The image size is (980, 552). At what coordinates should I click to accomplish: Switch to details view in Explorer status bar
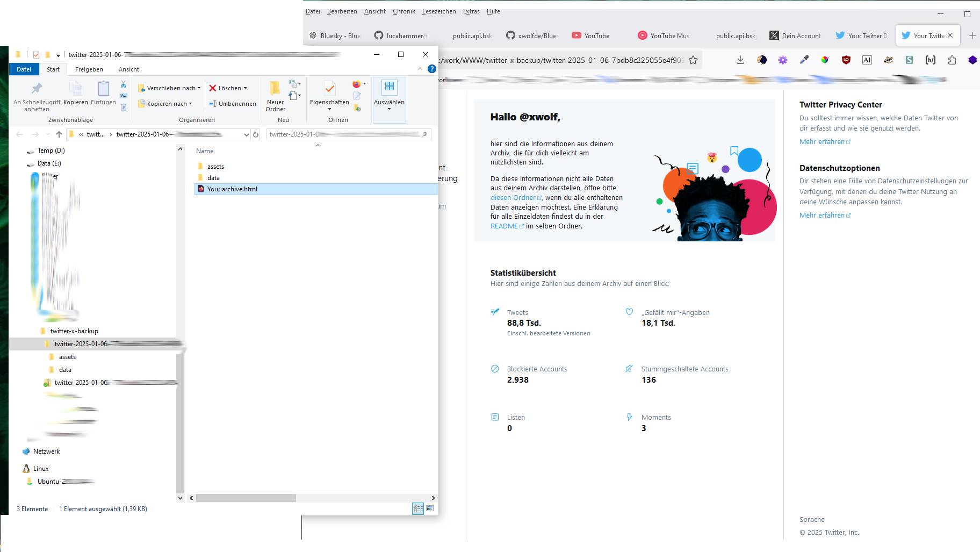tap(417, 508)
